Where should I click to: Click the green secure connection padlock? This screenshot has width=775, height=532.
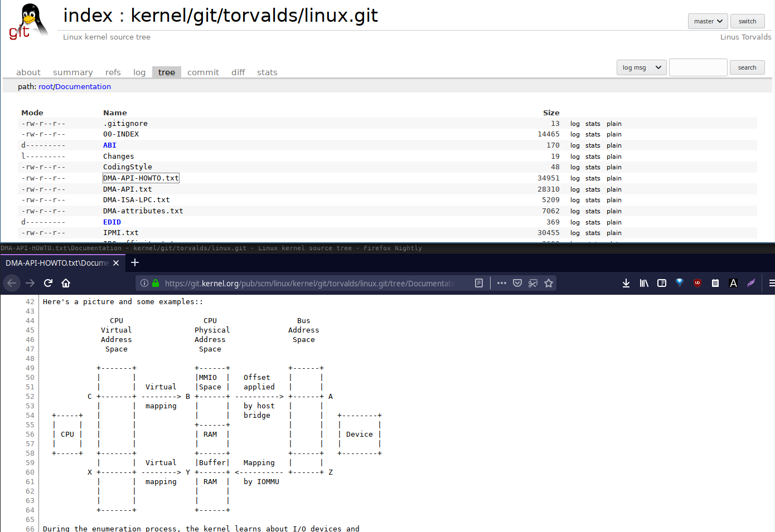tap(156, 283)
